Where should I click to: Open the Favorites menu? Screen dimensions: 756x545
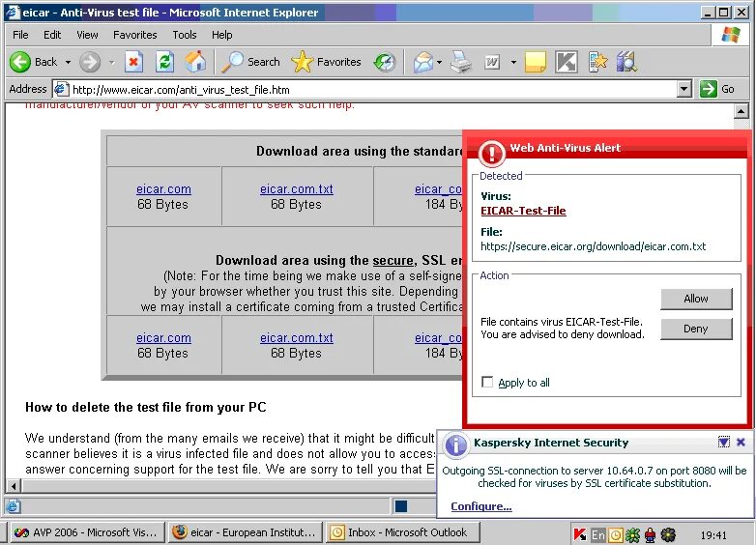[135, 35]
